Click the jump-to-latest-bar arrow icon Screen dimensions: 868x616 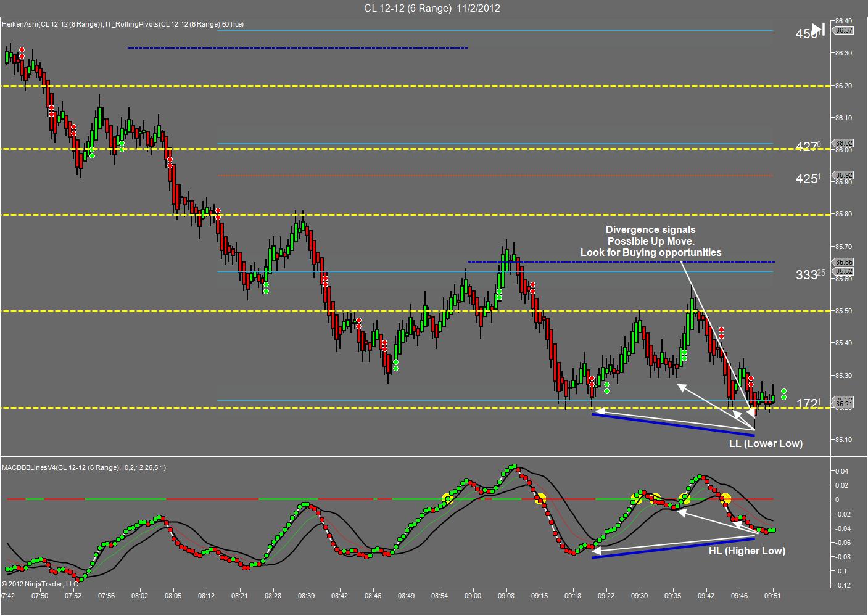(x=818, y=29)
